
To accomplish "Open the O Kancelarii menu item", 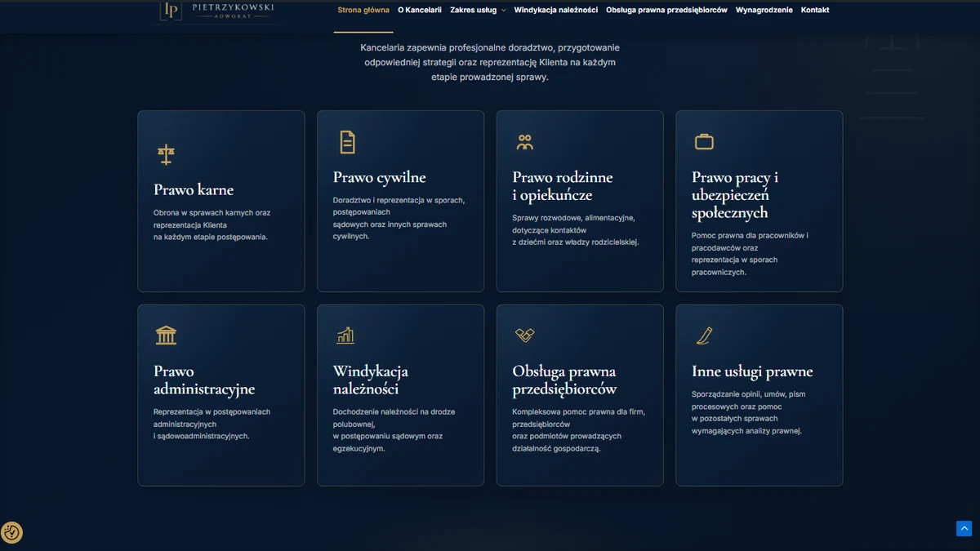I will coord(420,10).
